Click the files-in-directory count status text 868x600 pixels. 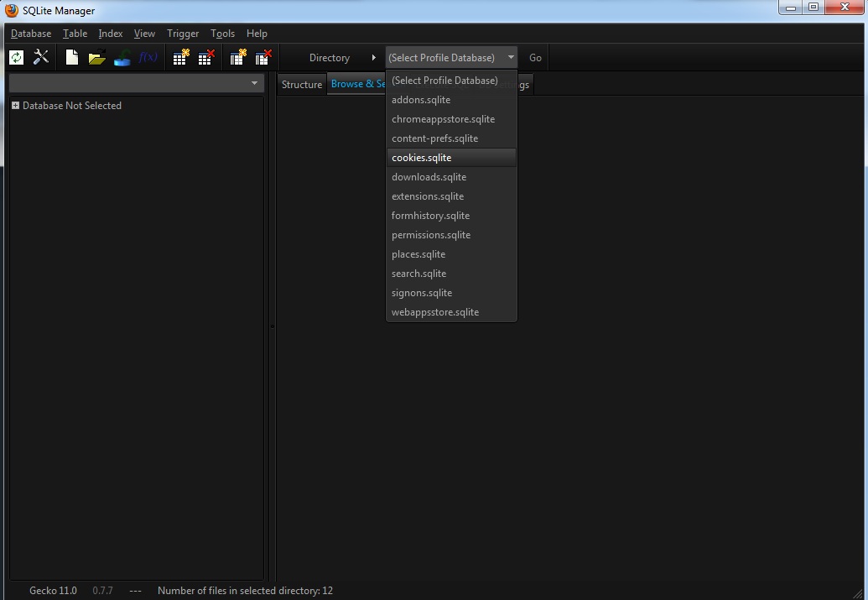(x=245, y=591)
